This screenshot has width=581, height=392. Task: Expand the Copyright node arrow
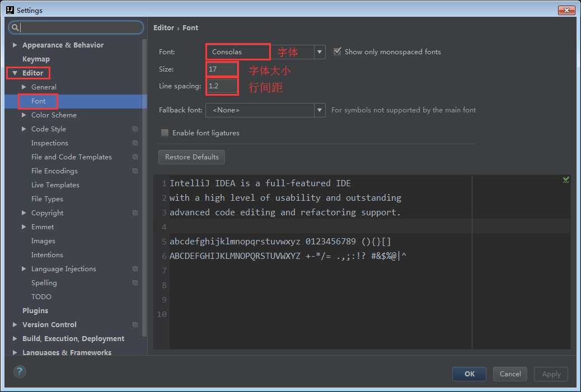point(24,213)
